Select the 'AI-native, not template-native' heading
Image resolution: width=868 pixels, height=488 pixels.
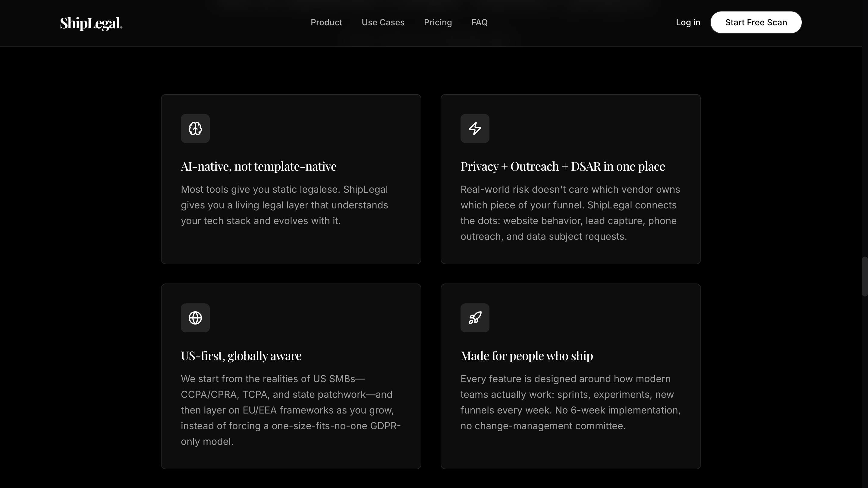point(259,166)
